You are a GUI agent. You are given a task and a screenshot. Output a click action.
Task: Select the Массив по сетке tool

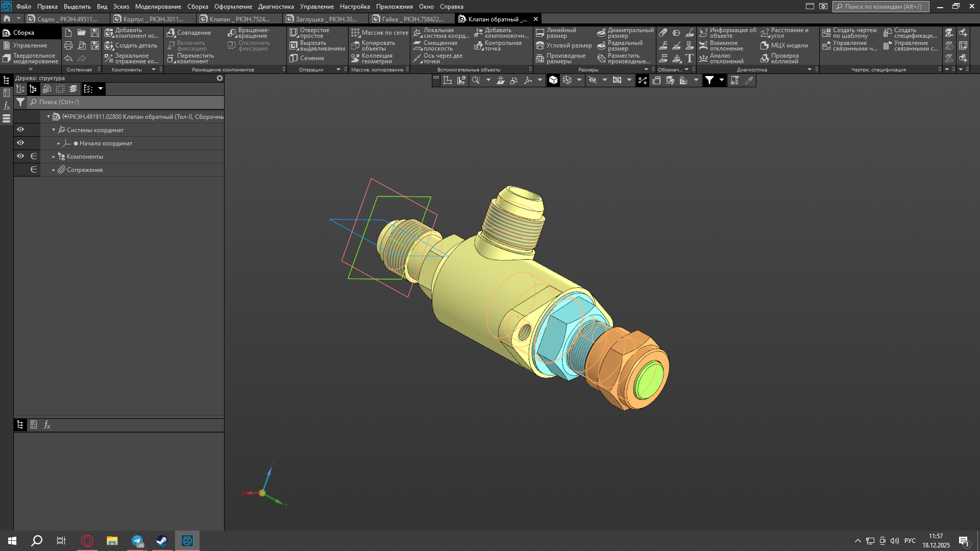point(380,33)
